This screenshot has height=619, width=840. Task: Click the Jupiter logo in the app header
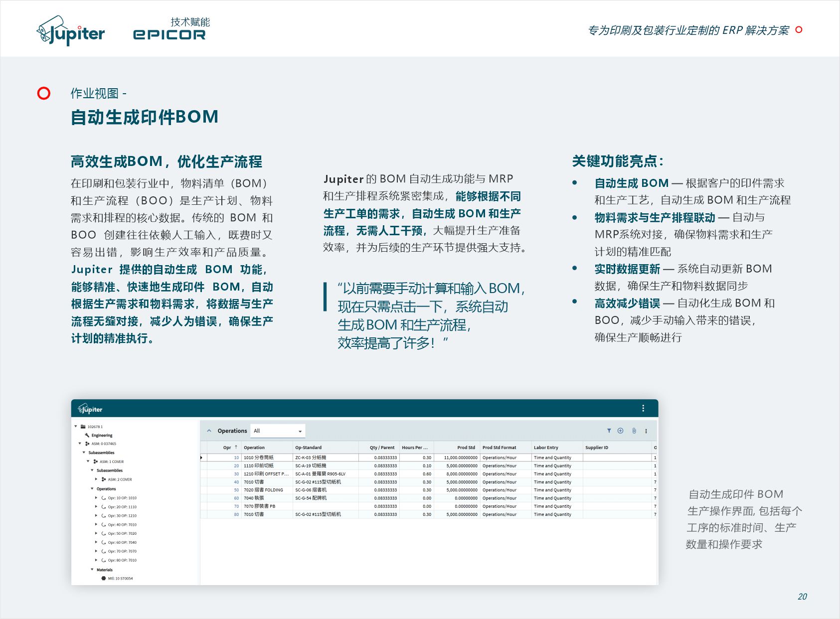(x=90, y=409)
